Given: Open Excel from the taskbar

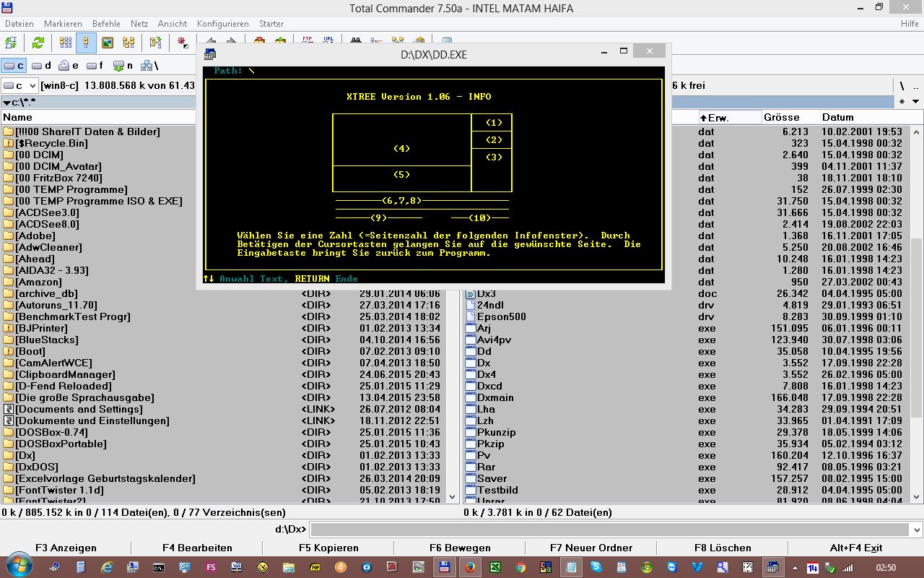Looking at the screenshot, I should [x=495, y=567].
